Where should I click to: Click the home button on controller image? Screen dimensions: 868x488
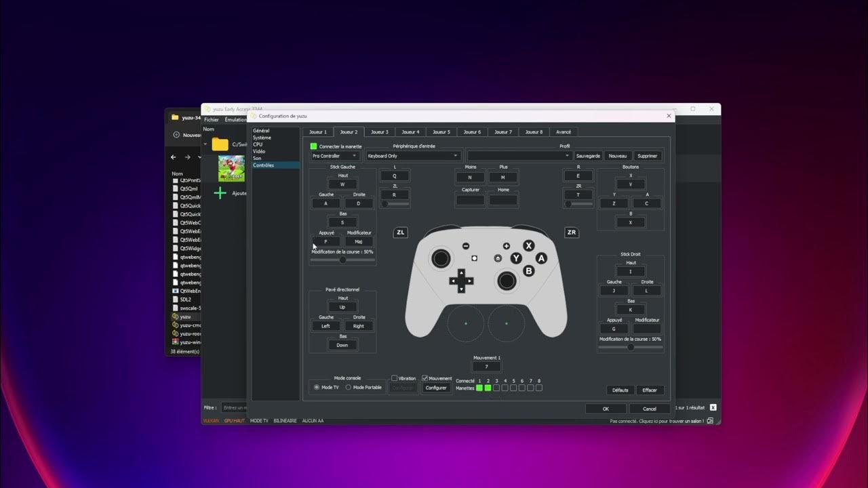coord(498,258)
